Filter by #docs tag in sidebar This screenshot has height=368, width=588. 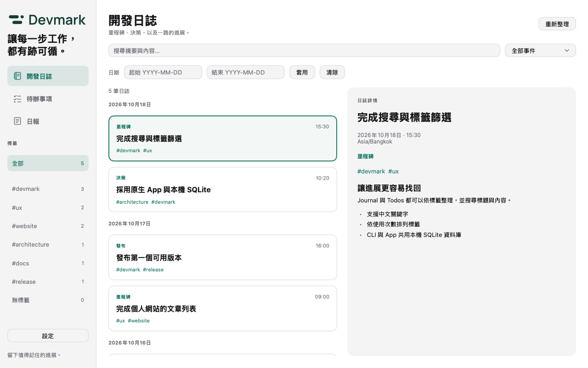[48, 263]
